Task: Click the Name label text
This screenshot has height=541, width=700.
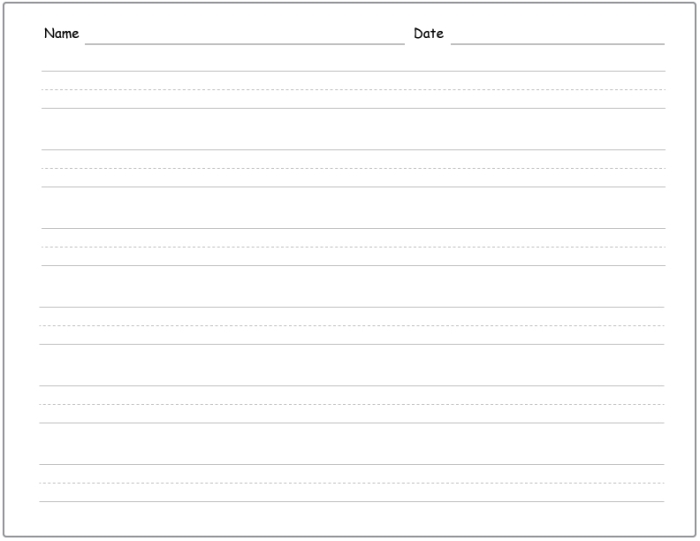Action: 61,33
